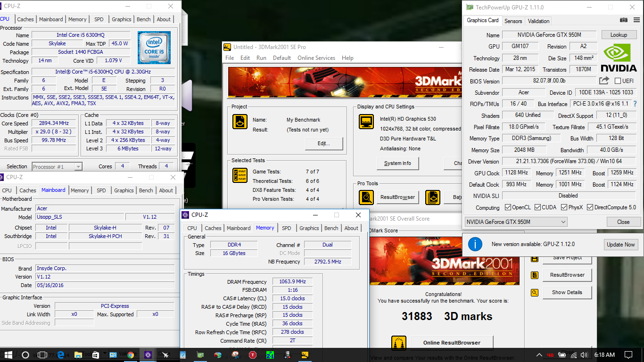Viewport: 644px width, 362px height.
Task: Open the NVIDIA GeForce GTX 950M GPU selector dropdown
Action: [516, 222]
